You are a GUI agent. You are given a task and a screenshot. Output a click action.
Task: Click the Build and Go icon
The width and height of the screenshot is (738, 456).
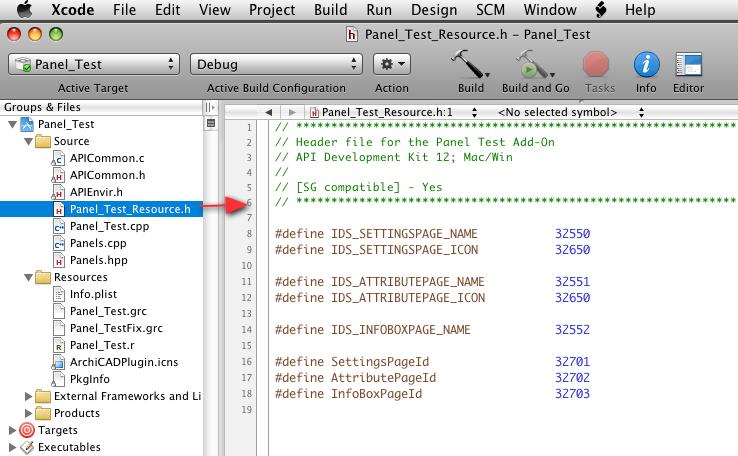(534, 64)
